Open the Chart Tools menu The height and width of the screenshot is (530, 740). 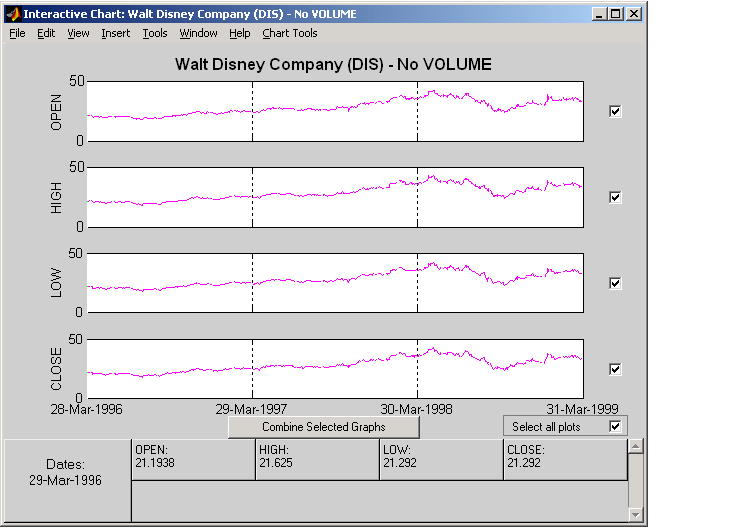289,33
